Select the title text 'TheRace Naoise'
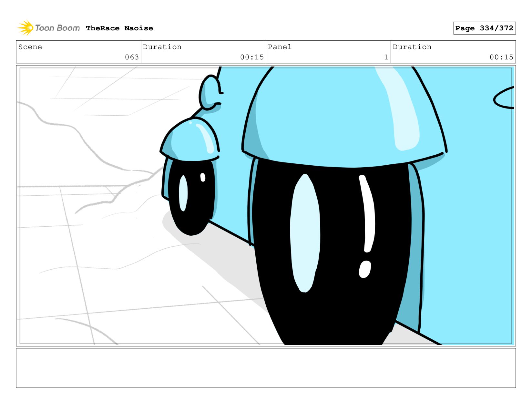 click(x=119, y=28)
